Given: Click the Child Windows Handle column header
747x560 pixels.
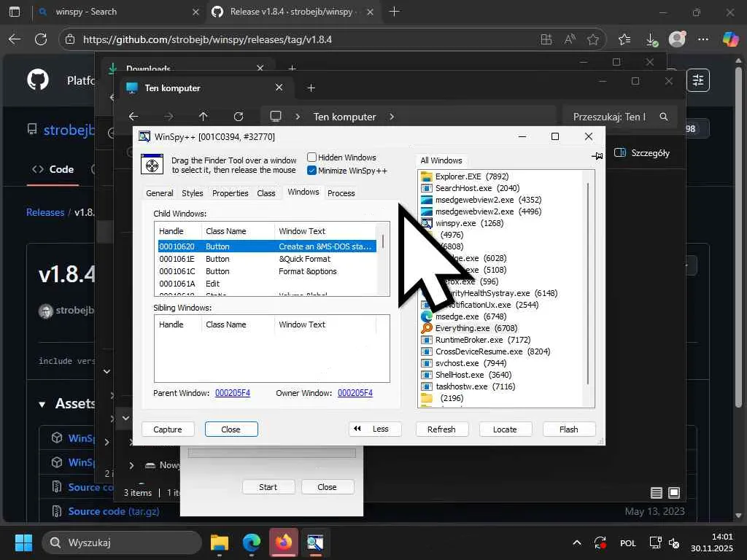Looking at the screenshot, I should pyautogui.click(x=178, y=231).
